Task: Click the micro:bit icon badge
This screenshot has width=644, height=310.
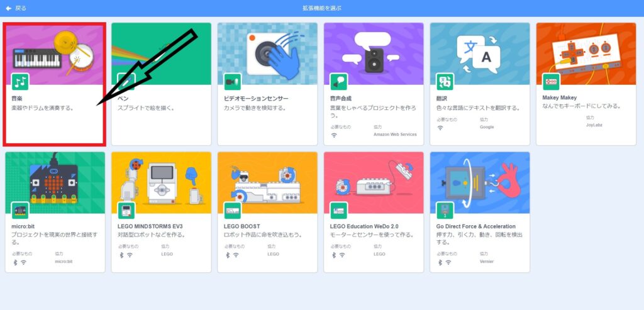Action: 20,210
